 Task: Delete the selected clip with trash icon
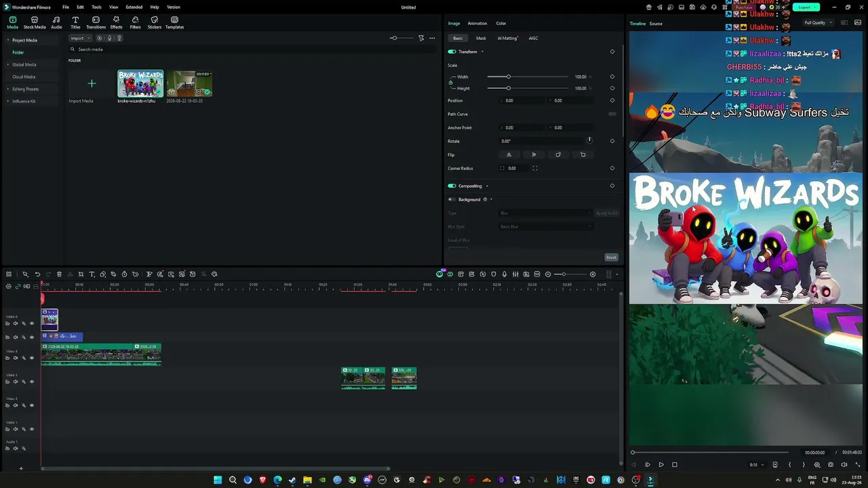tap(59, 274)
